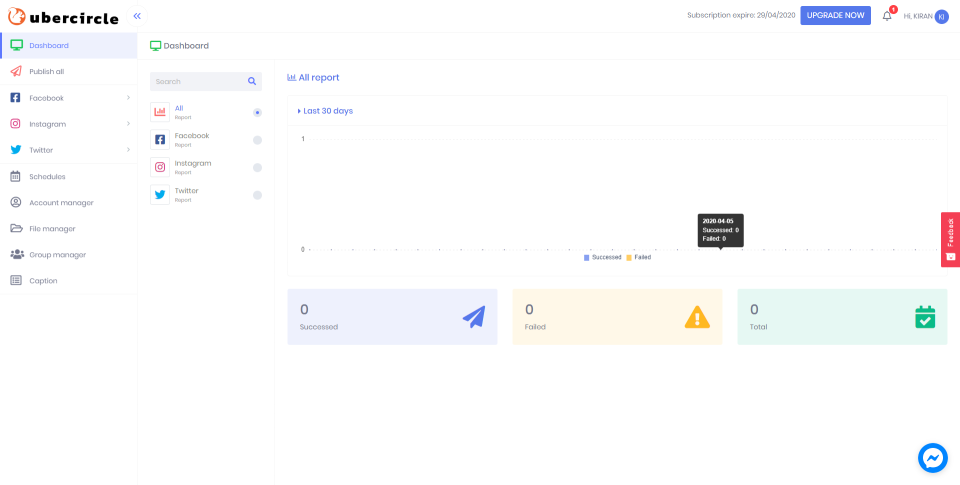Screen dimensions: 960x485
Task: Select the Twitter report radio button
Action: (x=257, y=195)
